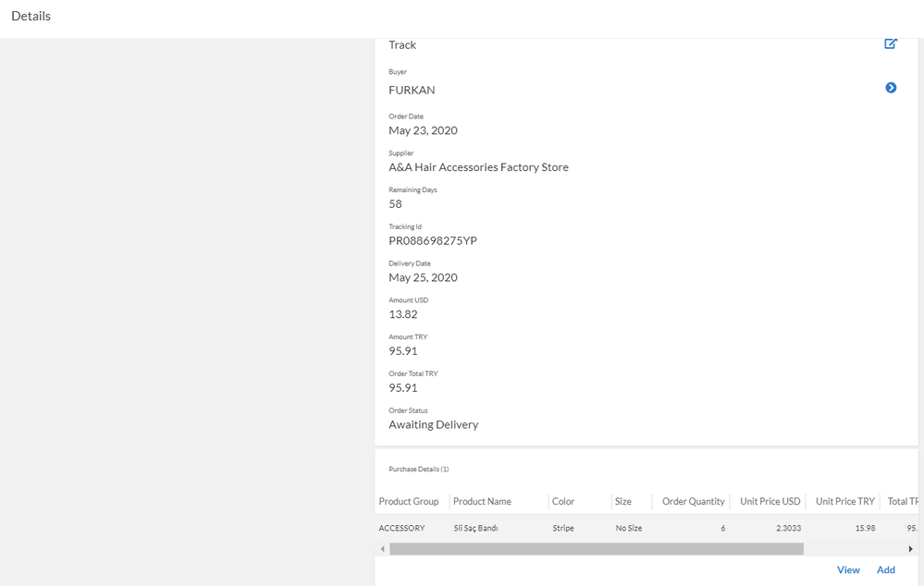
Task: Sort by Product Group column header
Action: point(409,501)
